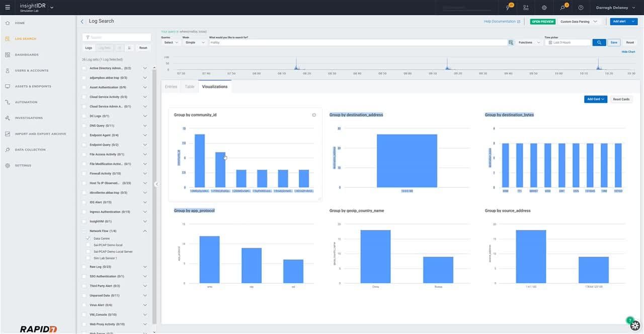Image resolution: width=644 pixels, height=334 pixels.
Task: Check the Sai-PCAP Demo local log
Action: (x=89, y=245)
